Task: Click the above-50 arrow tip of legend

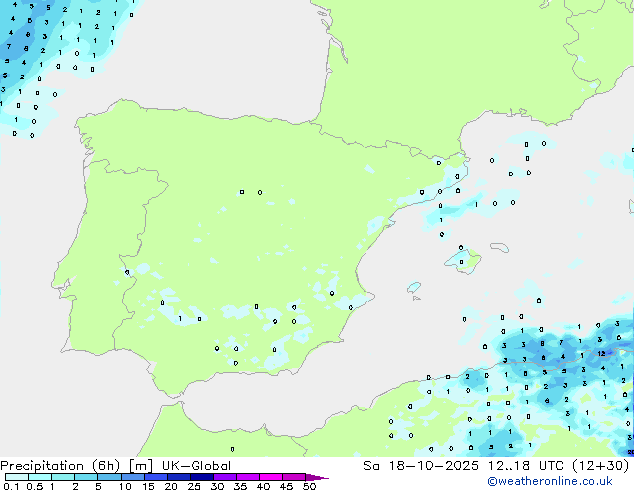Action: point(317,477)
